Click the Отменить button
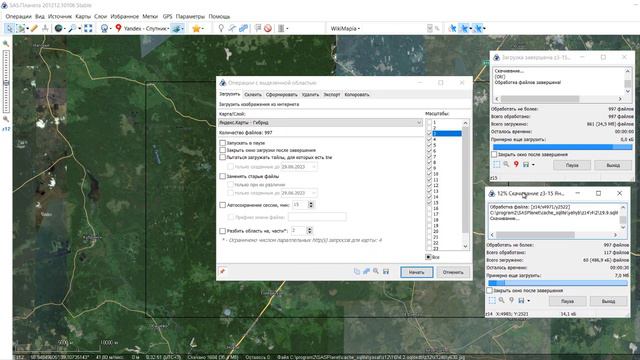Image resolution: width=640 pixels, height=360 pixels. [x=453, y=272]
